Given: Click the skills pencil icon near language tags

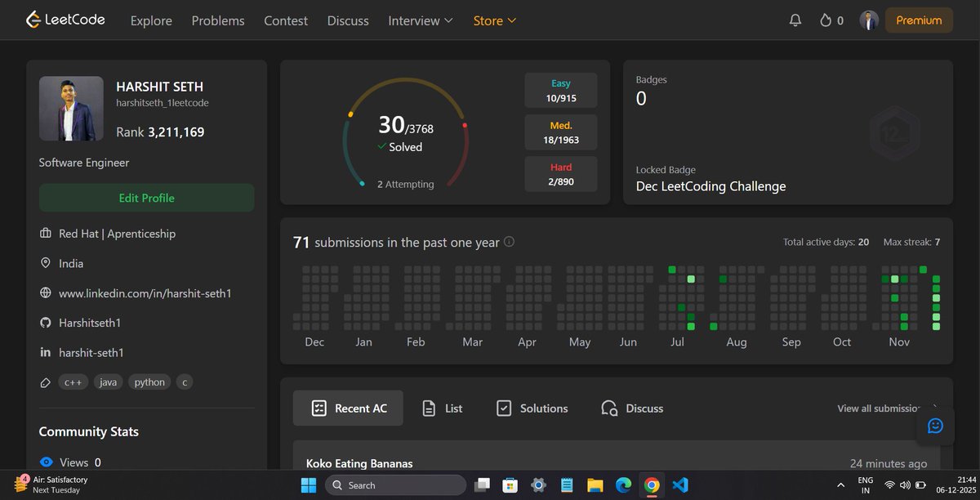Looking at the screenshot, I should coord(46,382).
